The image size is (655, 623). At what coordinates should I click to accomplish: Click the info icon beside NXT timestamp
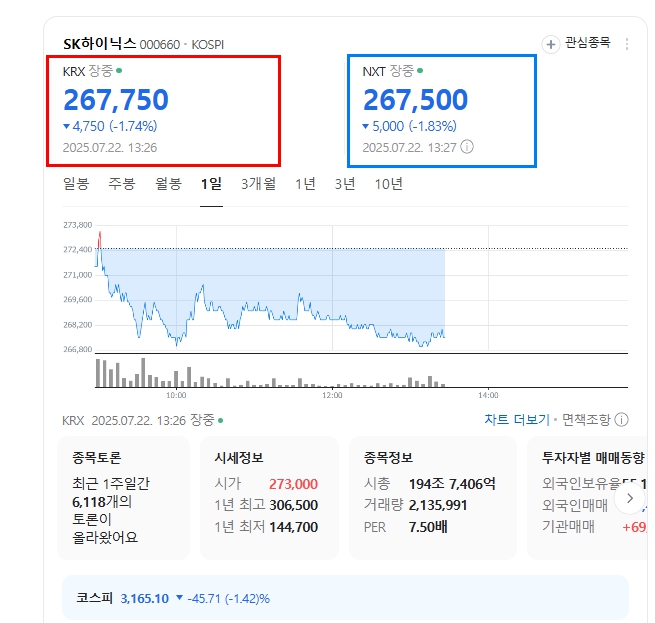click(x=467, y=147)
